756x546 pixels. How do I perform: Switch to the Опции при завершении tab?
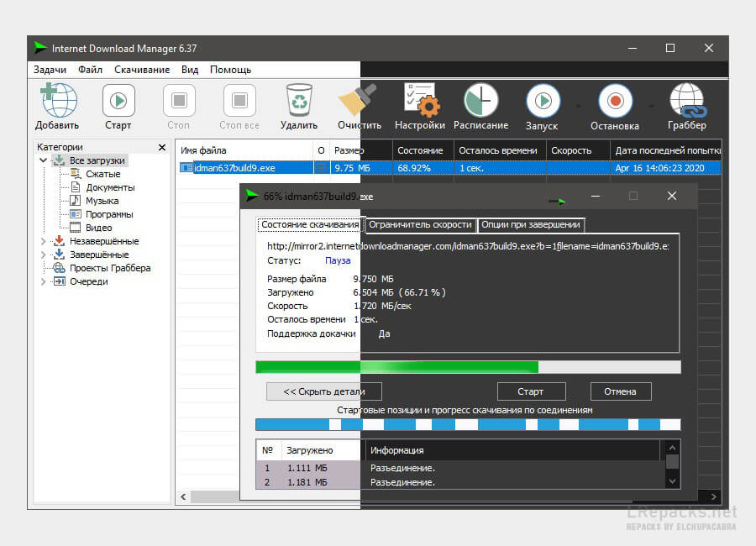point(531,225)
